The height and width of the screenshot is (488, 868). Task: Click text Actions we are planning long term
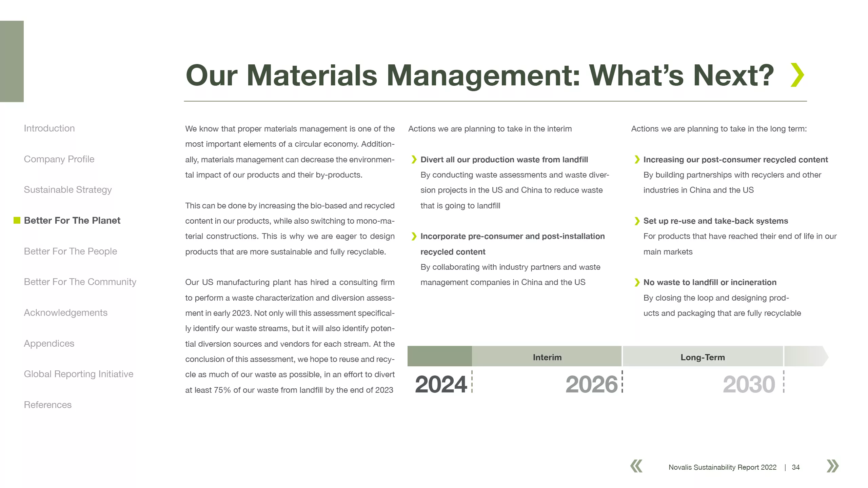tap(719, 129)
